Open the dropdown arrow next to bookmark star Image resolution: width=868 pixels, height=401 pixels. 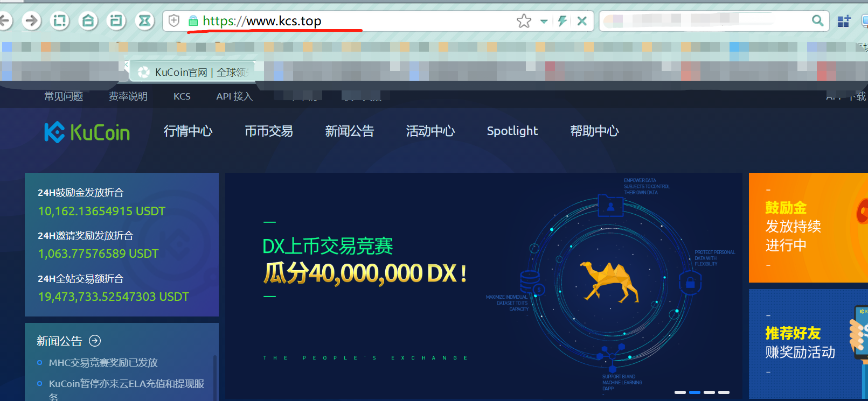point(544,22)
